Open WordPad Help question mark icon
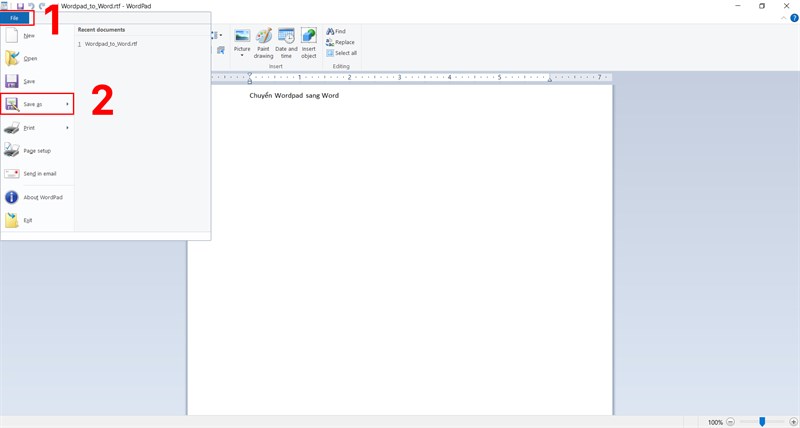800x428 pixels. click(x=794, y=18)
